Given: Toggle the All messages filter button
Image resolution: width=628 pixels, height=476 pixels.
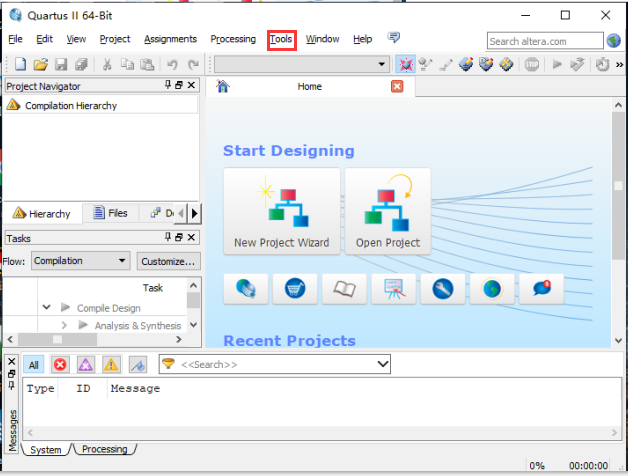Looking at the screenshot, I should pos(34,365).
